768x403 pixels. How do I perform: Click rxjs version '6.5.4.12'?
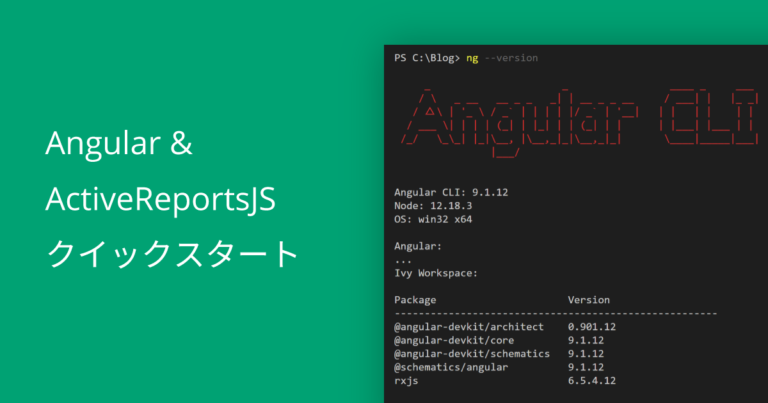coord(592,380)
